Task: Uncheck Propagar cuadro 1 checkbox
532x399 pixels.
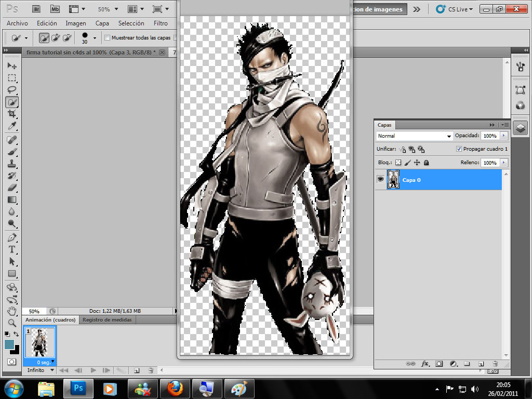Action: (x=459, y=149)
